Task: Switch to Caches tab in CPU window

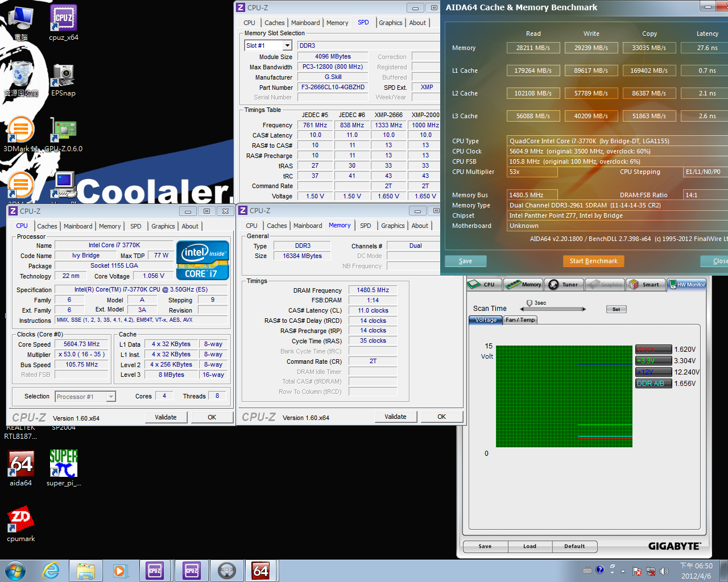Action: (47, 226)
